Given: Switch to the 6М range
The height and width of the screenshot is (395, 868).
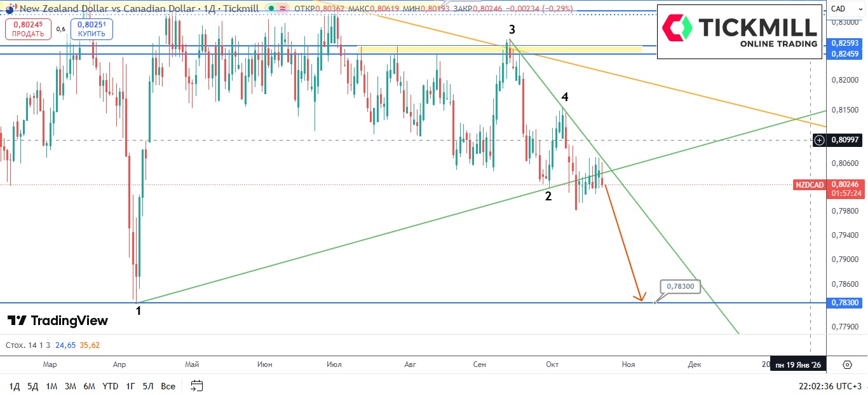Looking at the screenshot, I should coord(89,386).
